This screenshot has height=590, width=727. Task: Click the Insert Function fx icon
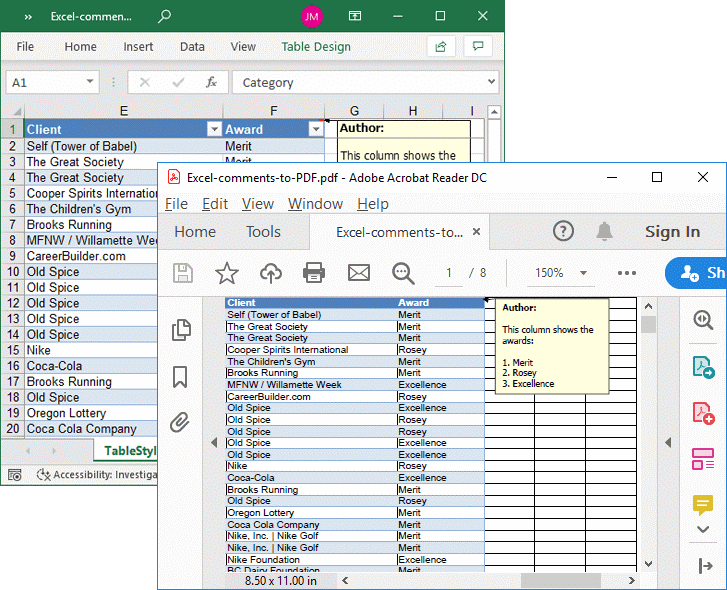click(211, 83)
